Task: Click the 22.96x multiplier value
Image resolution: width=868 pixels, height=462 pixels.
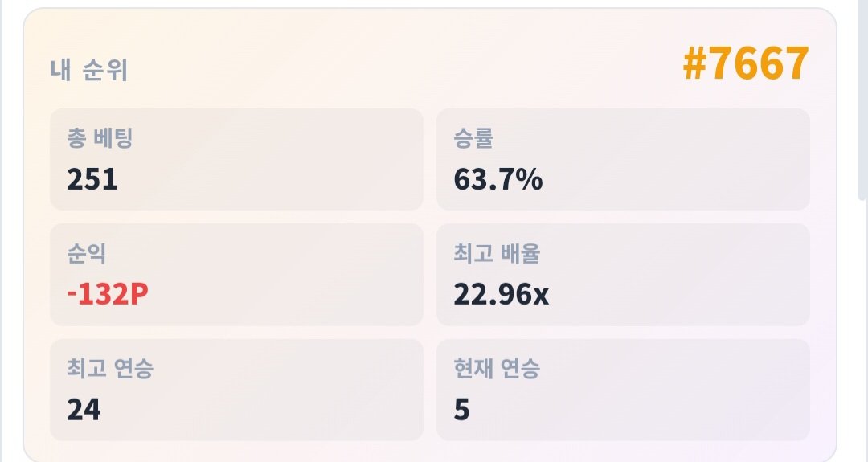Action: [501, 294]
